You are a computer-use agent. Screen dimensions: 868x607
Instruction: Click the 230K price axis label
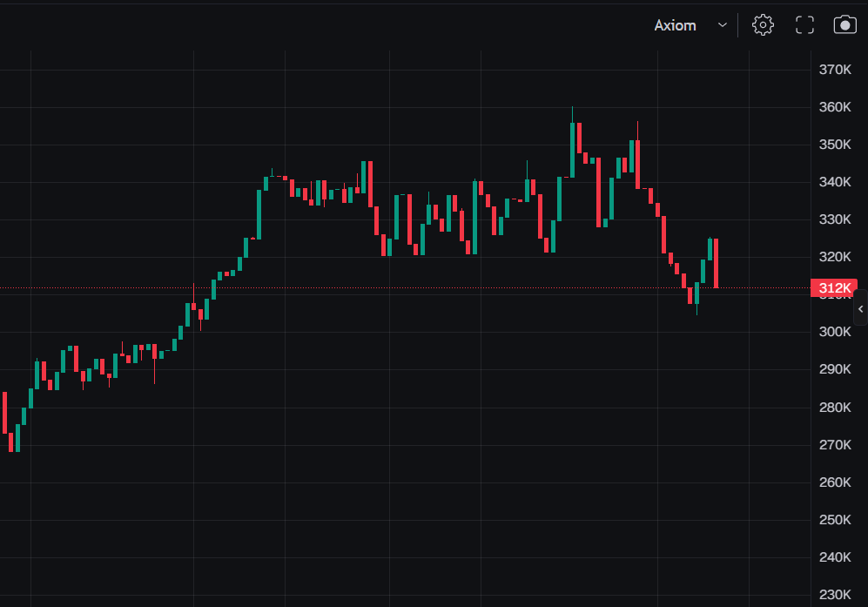(x=835, y=595)
